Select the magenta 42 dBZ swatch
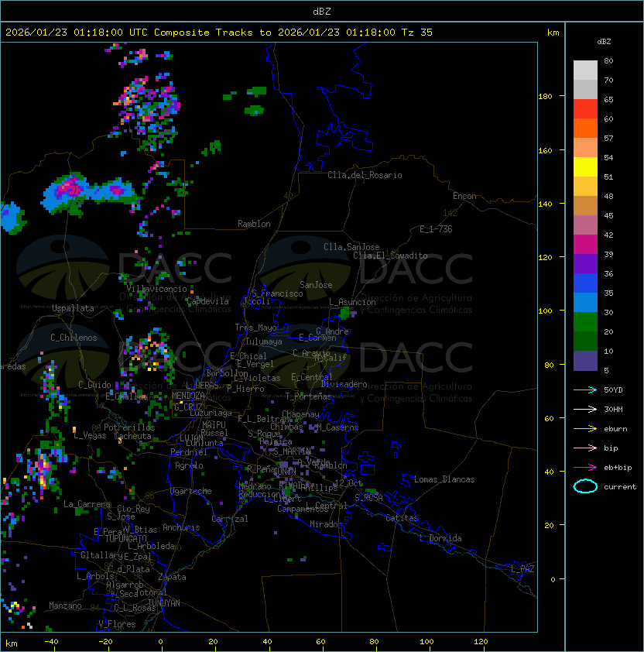The image size is (644, 652). 585,245
